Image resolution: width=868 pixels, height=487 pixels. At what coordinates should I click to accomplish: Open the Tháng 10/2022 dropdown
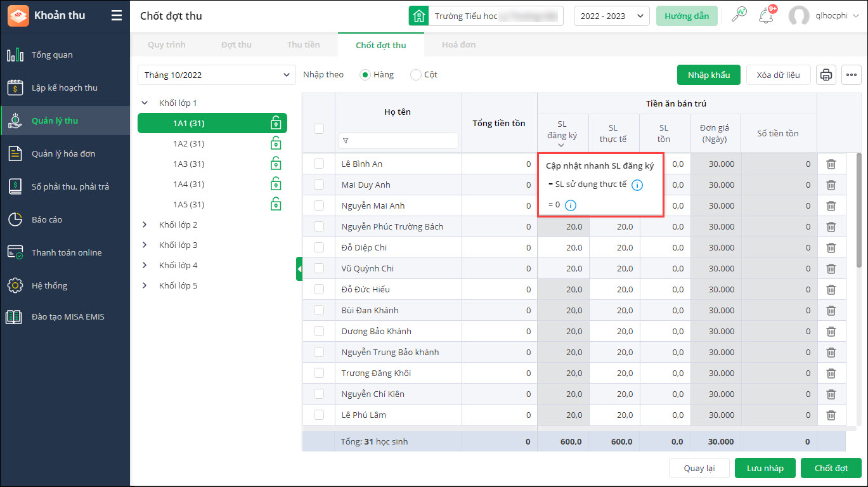click(x=216, y=75)
